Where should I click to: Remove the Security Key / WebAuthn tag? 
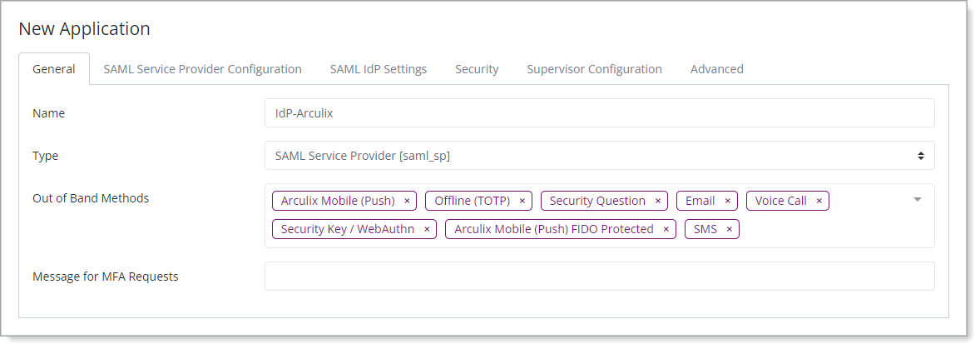(x=427, y=229)
